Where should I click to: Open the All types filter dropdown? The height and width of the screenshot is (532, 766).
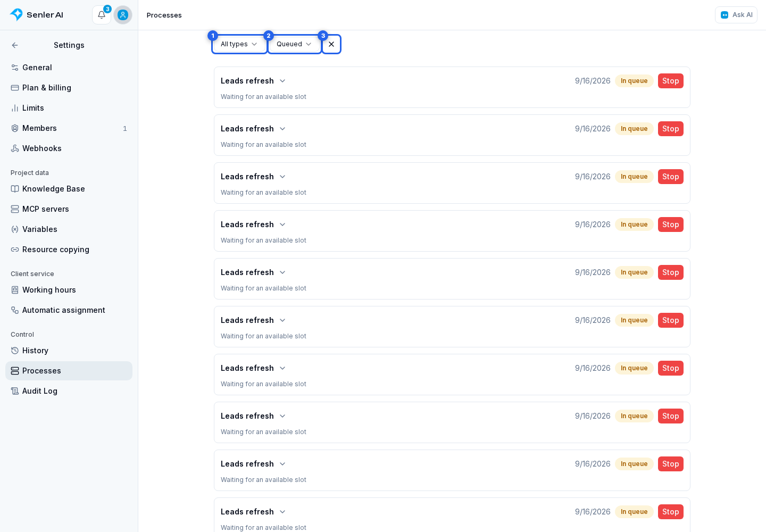(x=239, y=44)
